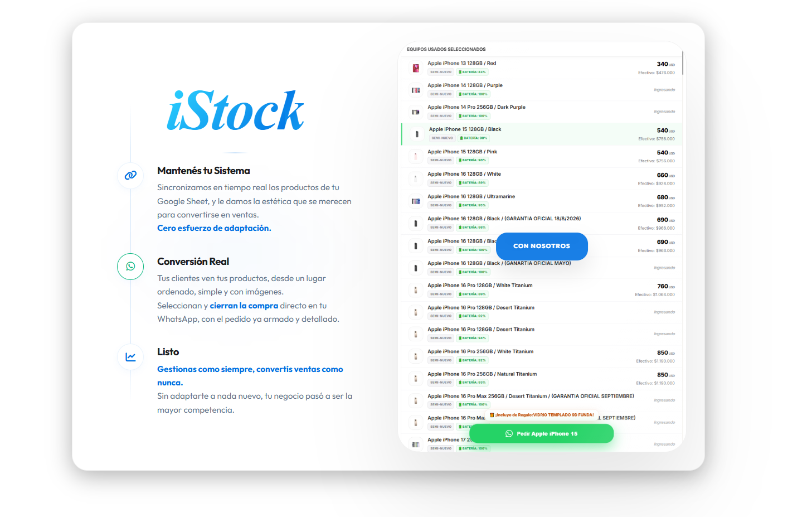Open the iPhone 14 128GB Purple thumbnail
The width and height of the screenshot is (812, 517).
(x=416, y=90)
